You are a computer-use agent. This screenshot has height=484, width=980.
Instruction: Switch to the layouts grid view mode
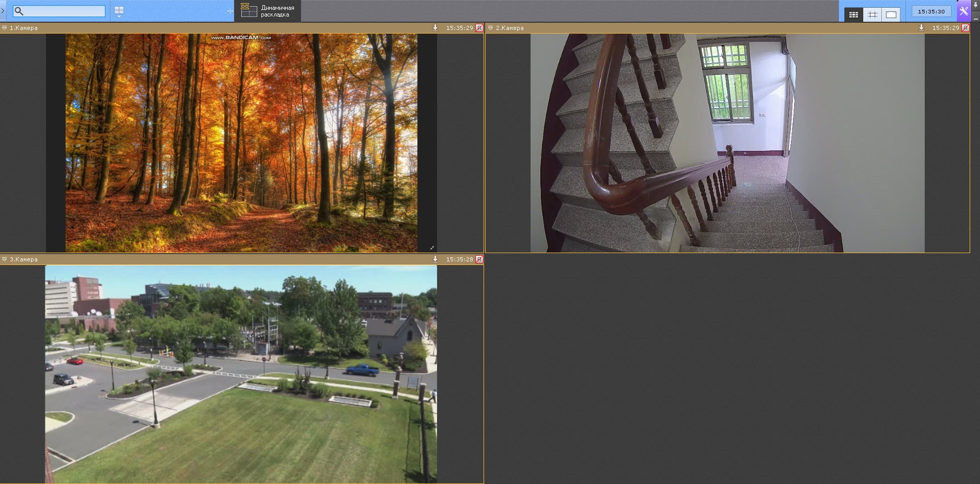[x=853, y=14]
